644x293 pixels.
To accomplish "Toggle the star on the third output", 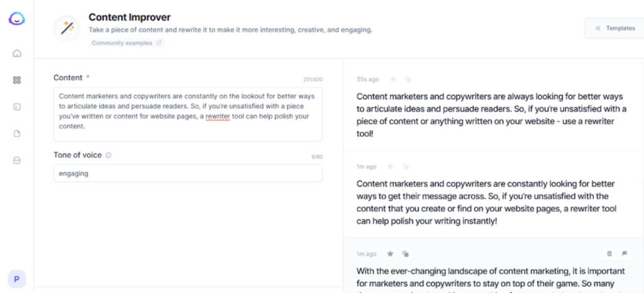I will 390,253.
